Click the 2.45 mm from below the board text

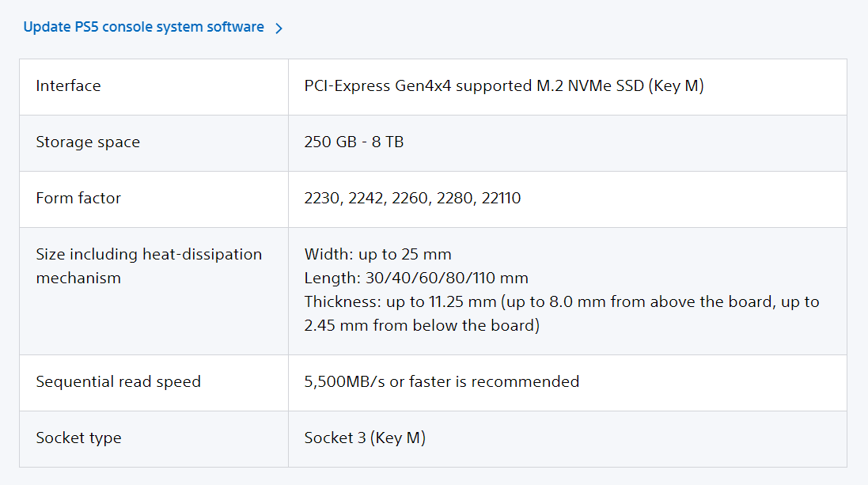click(x=422, y=325)
